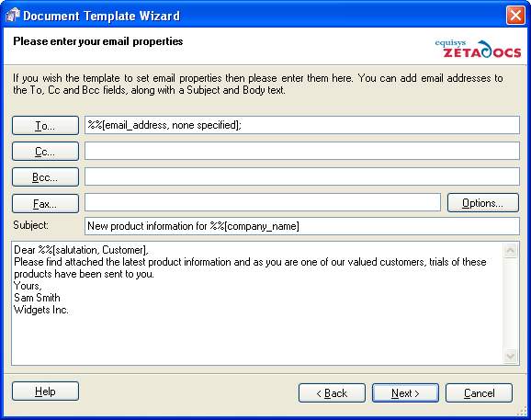This screenshot has width=531, height=420.
Task: Go to previous step with Back
Action: (332, 393)
